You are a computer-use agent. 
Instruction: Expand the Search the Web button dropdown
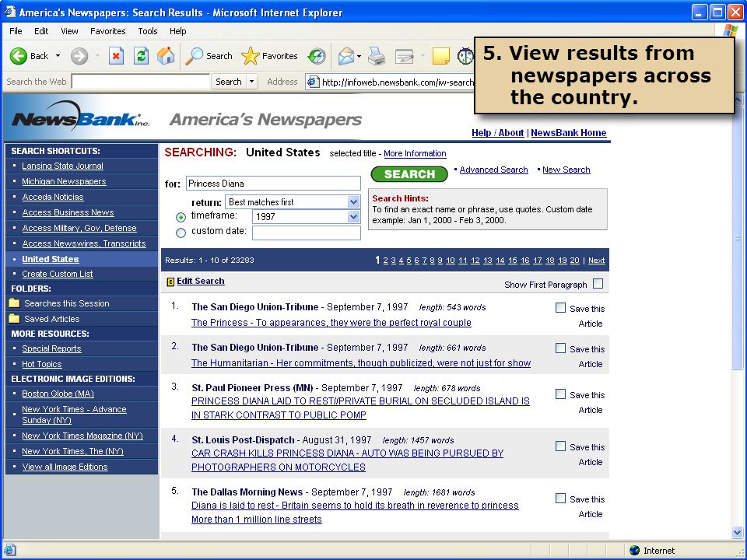coord(252,82)
